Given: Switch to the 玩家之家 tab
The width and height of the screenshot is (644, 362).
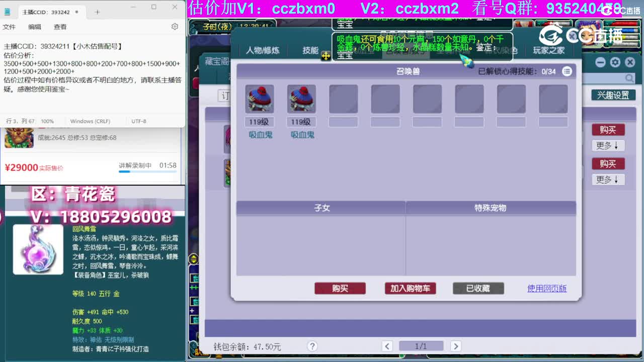Looking at the screenshot, I should [x=549, y=50].
